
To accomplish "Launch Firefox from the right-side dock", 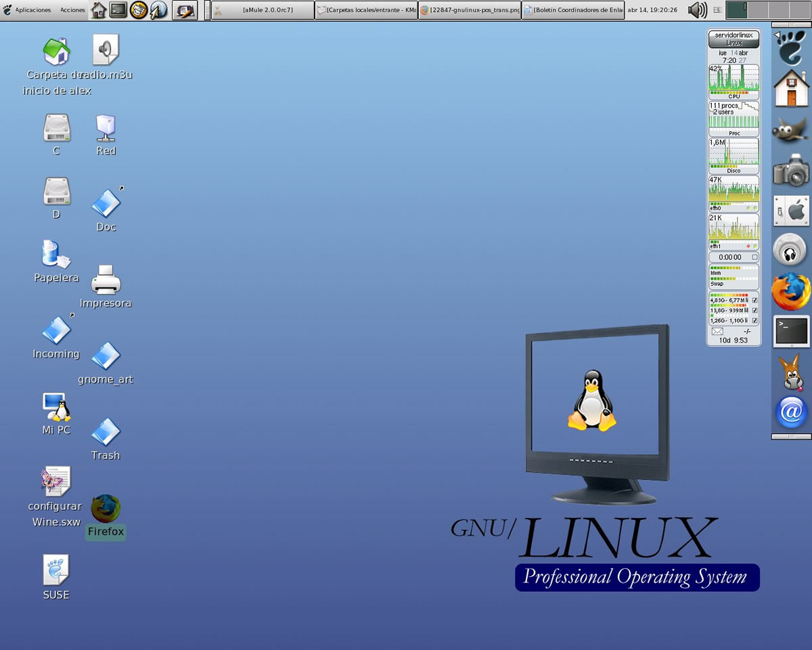I will click(x=791, y=291).
